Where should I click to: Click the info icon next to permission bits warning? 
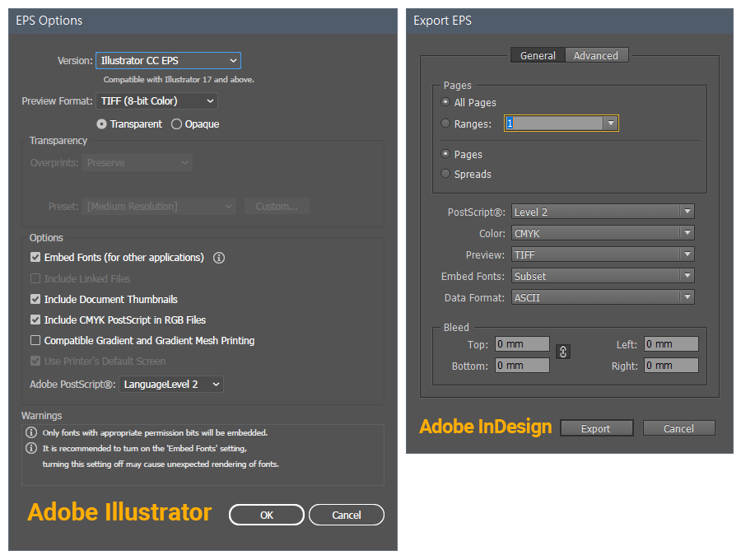31,432
